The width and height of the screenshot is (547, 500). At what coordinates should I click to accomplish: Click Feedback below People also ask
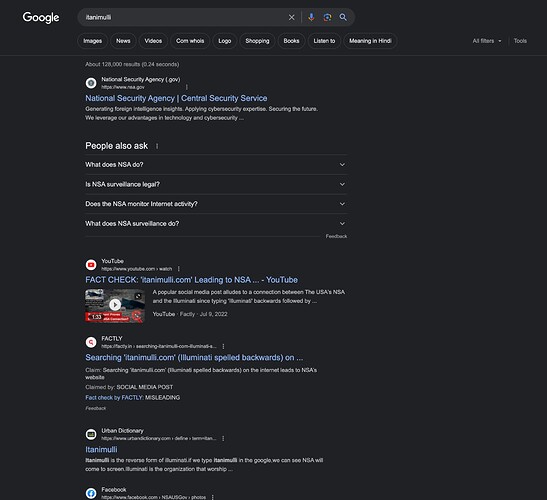336,236
